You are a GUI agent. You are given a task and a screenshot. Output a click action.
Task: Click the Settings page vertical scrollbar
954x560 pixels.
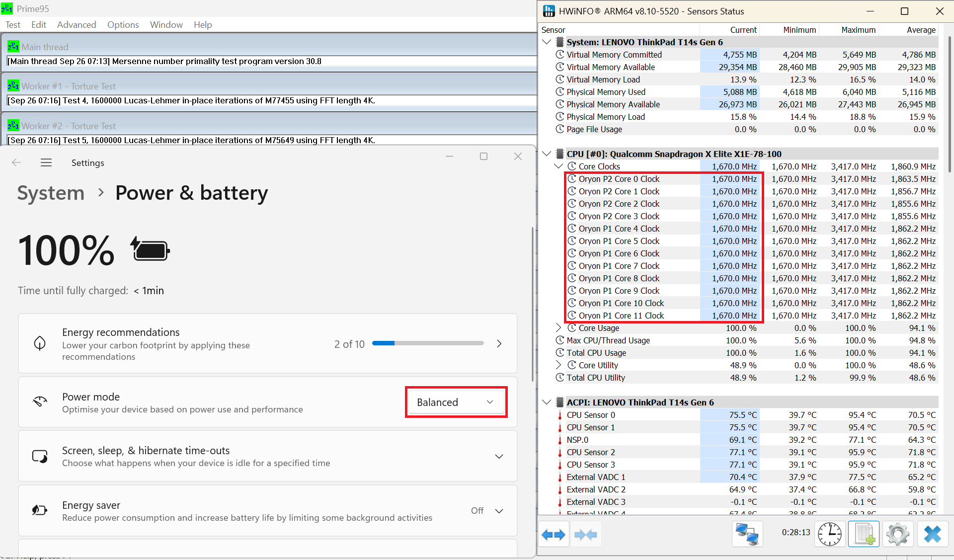pyautogui.click(x=533, y=304)
